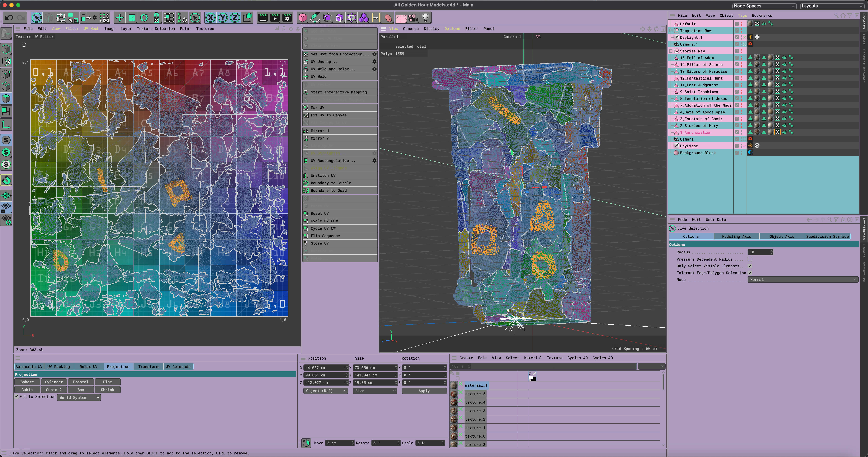Open the Cameras menu in the viewport
Image resolution: width=868 pixels, height=457 pixels.
(x=411, y=29)
